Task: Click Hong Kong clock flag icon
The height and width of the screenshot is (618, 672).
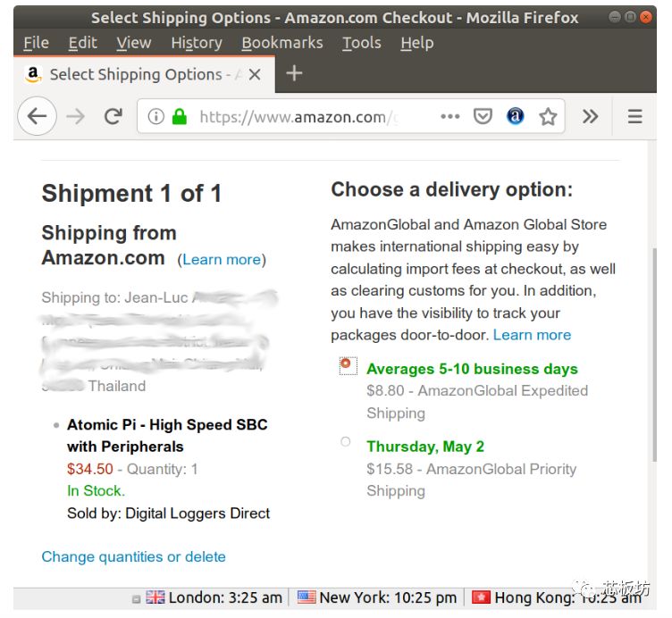Action: pyautogui.click(x=481, y=597)
